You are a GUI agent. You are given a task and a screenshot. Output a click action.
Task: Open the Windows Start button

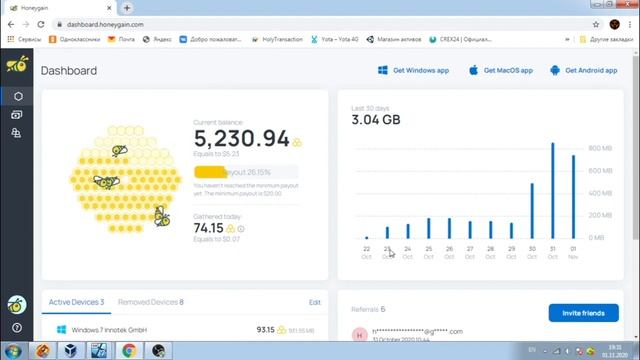click(13, 351)
